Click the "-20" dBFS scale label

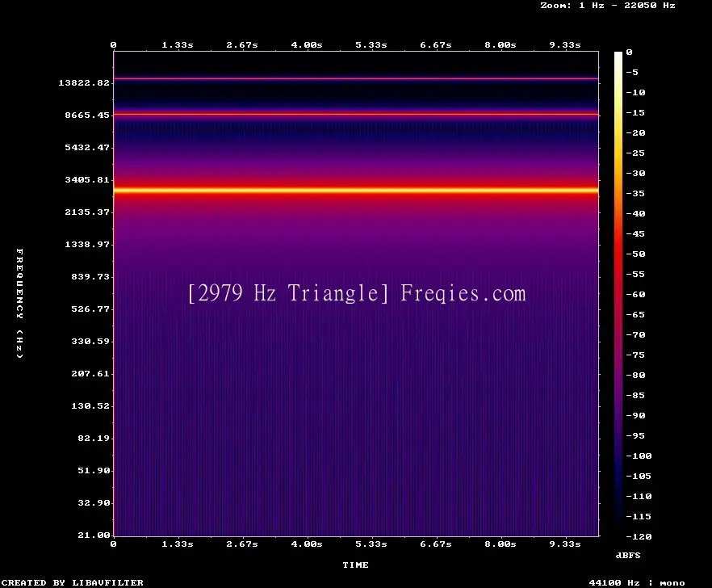tap(635, 132)
